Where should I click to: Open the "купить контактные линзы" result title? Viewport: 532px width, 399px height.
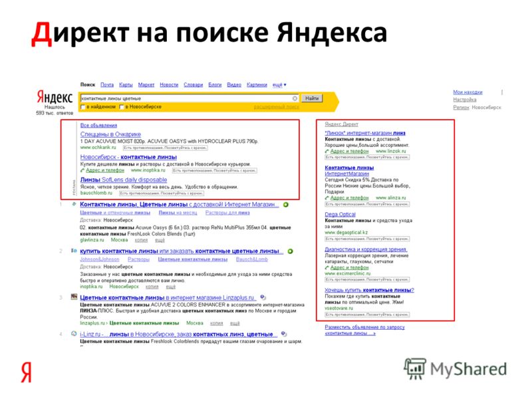click(182, 251)
